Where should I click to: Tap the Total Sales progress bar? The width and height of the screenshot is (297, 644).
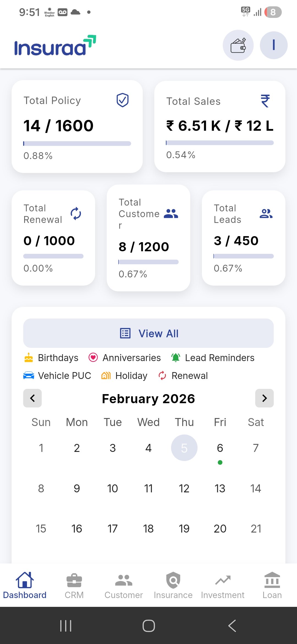tap(220, 143)
